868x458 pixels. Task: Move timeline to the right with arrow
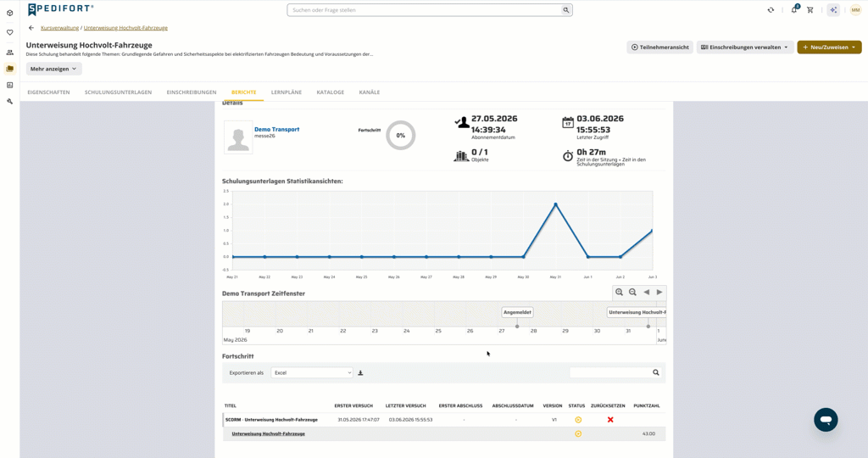(x=659, y=293)
